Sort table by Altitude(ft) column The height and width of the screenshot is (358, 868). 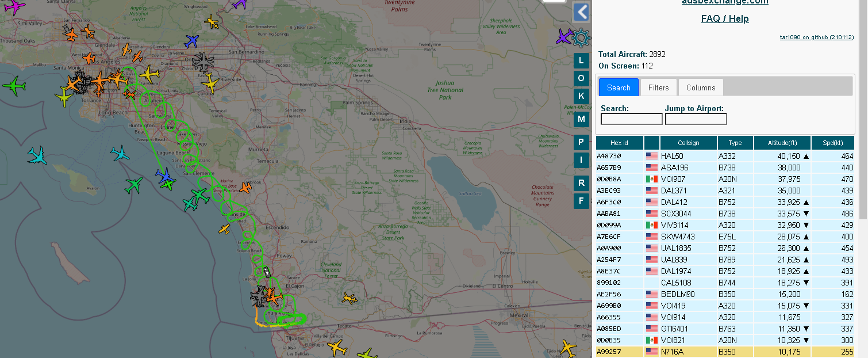(782, 143)
